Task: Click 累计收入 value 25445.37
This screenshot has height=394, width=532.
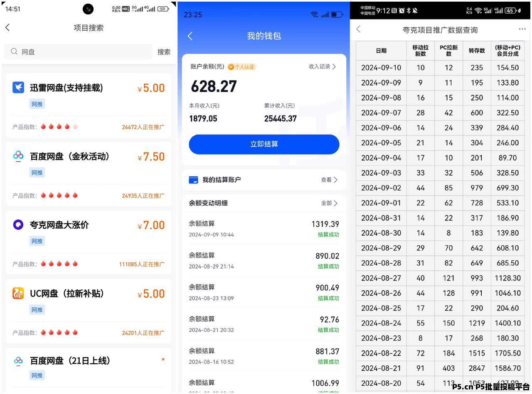Action: 281,119
